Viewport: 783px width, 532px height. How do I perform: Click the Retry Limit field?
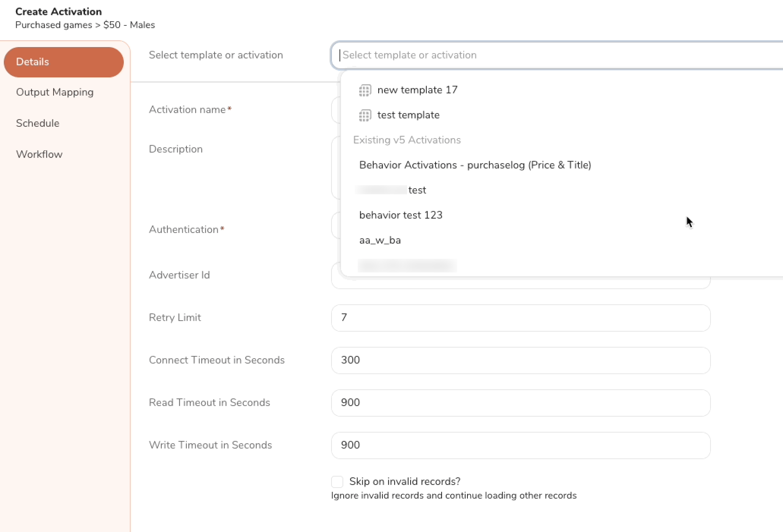click(x=520, y=318)
